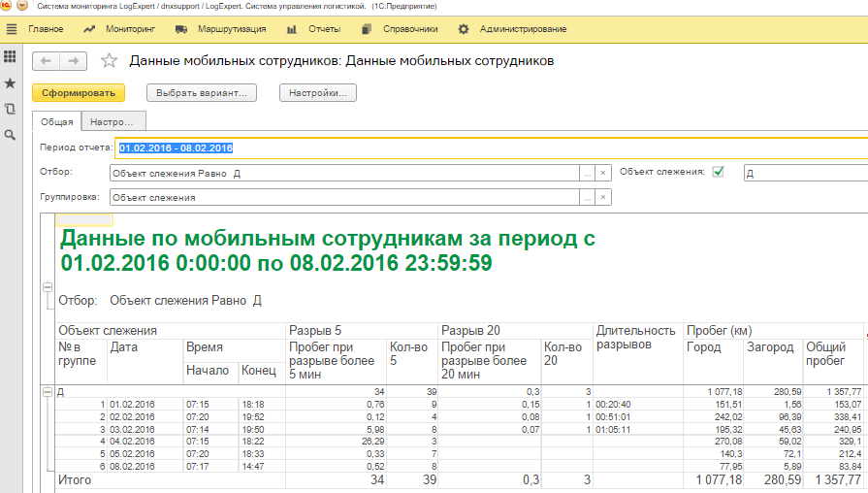Click the Период отчета field

(492, 148)
